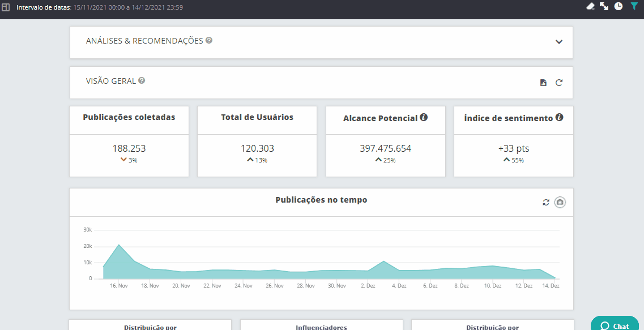The height and width of the screenshot is (330, 644).
Task: Click the layout panel icon at top left
Action: click(x=6, y=8)
